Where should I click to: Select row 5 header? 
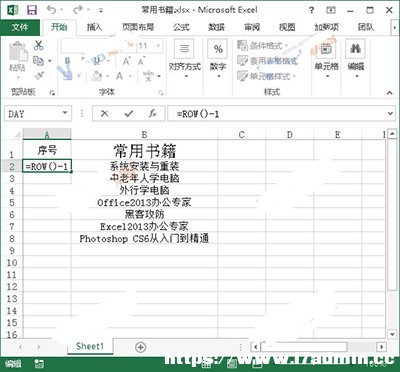(12, 203)
